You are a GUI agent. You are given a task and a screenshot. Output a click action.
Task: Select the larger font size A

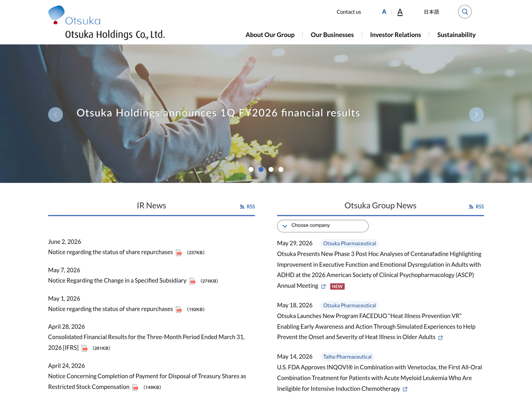click(400, 12)
